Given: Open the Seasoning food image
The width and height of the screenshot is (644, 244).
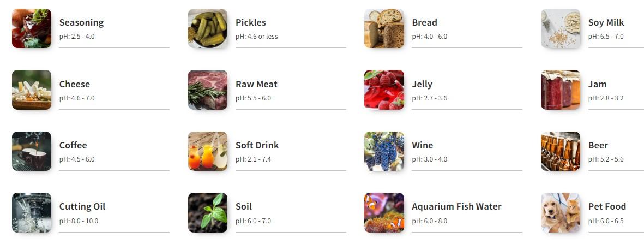Looking at the screenshot, I should [x=32, y=28].
